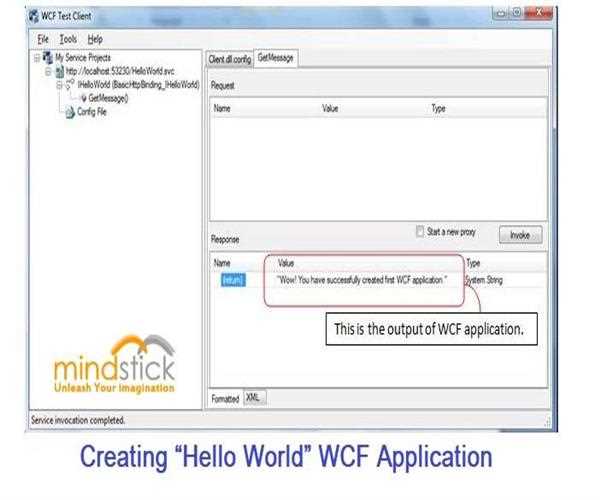Select the http://localhost HelloWorld.svc item
This screenshot has width=600, height=500.
coord(120,71)
